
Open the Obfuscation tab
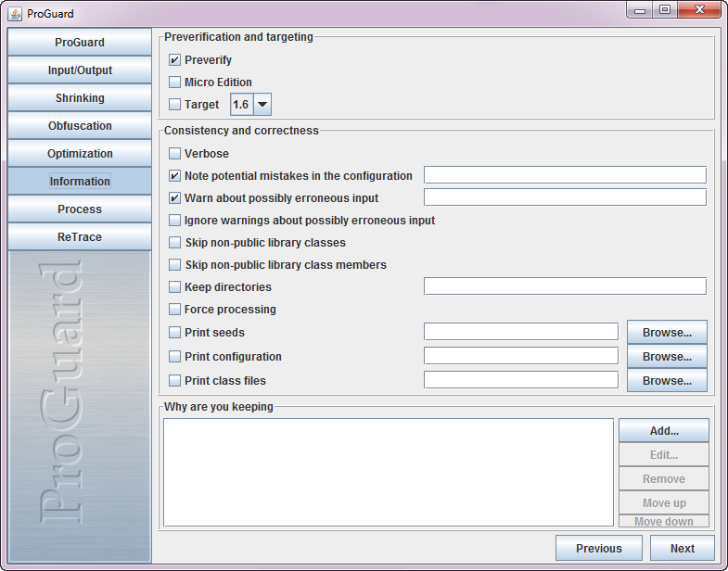click(80, 126)
